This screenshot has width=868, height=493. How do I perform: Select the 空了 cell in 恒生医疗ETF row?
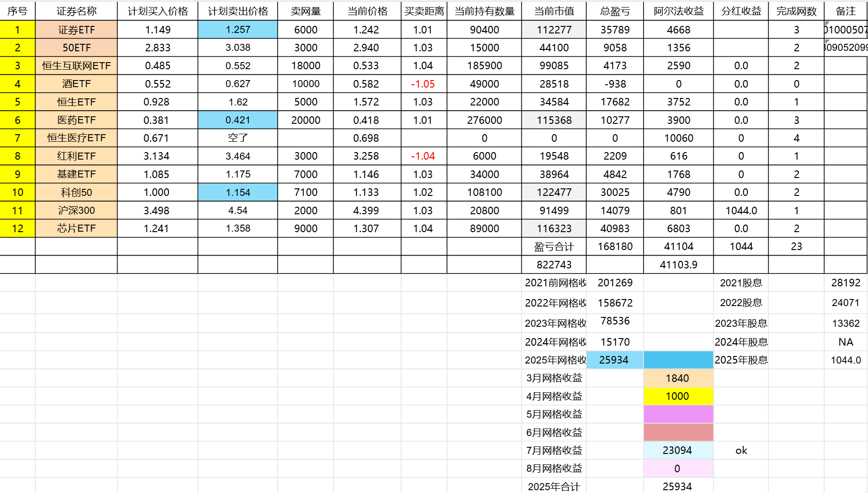point(238,138)
